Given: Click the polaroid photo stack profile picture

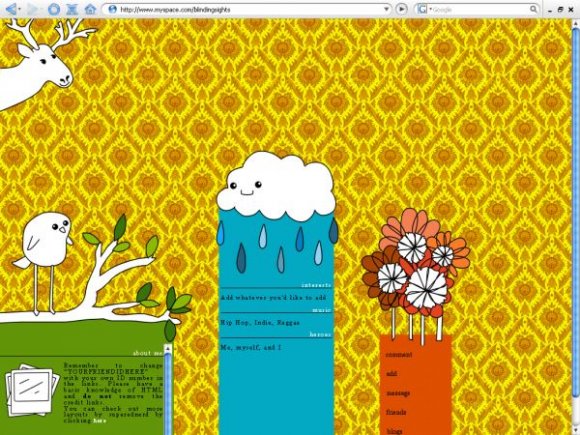Looking at the screenshot, I should pos(32,389).
